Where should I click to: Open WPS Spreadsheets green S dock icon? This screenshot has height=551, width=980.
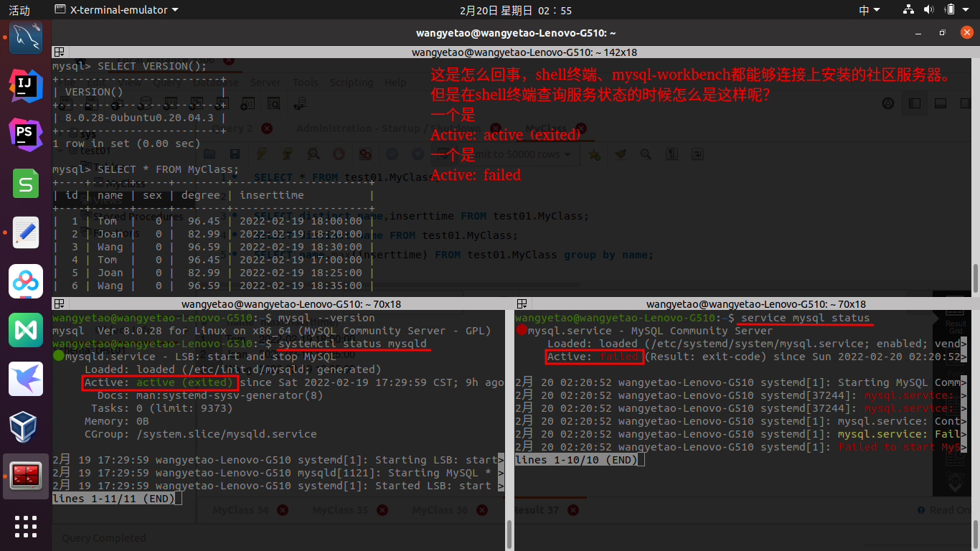click(26, 184)
